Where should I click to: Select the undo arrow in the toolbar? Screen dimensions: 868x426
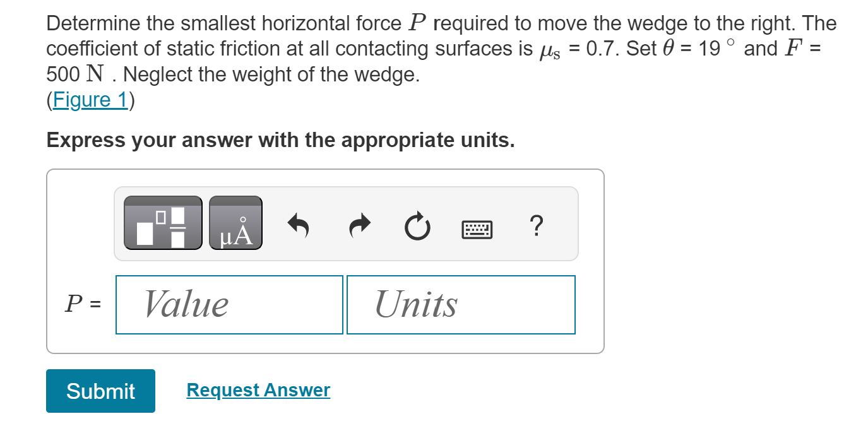click(298, 227)
